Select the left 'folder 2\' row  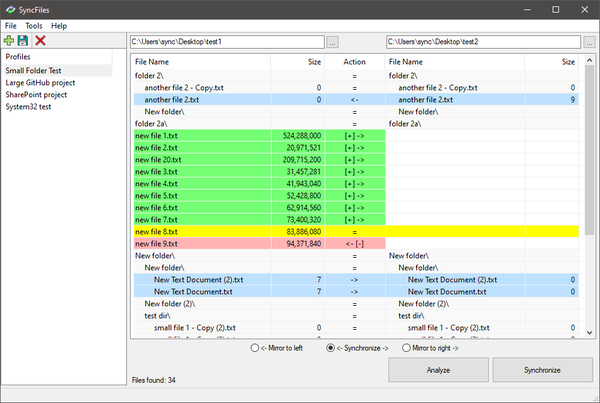point(202,76)
